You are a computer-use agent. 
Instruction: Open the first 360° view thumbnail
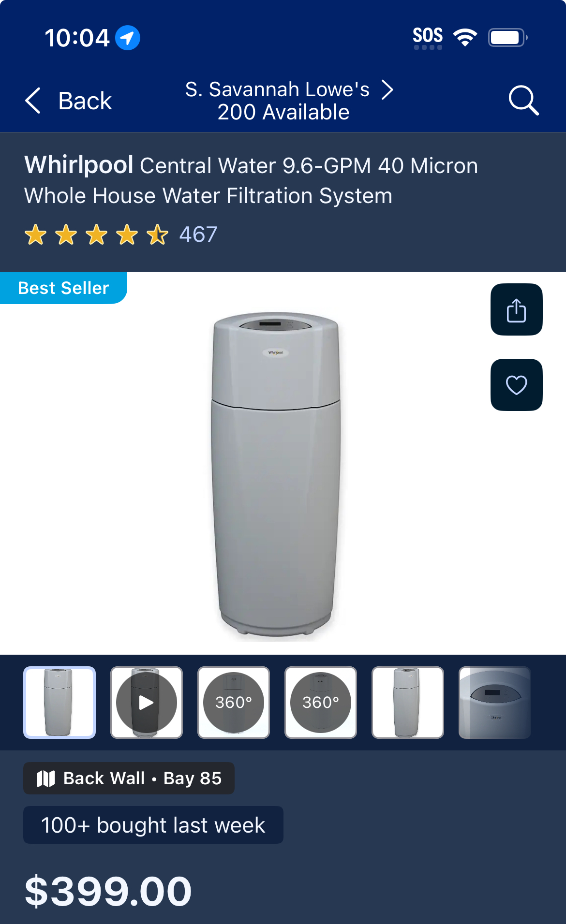point(234,702)
